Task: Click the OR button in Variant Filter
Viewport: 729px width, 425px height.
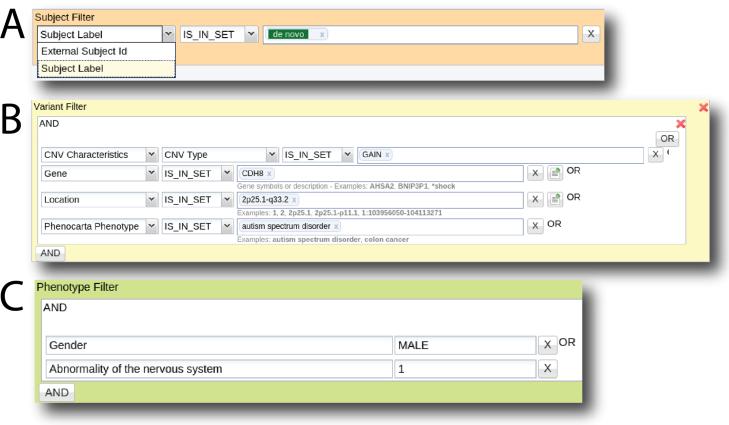Action: [666, 138]
